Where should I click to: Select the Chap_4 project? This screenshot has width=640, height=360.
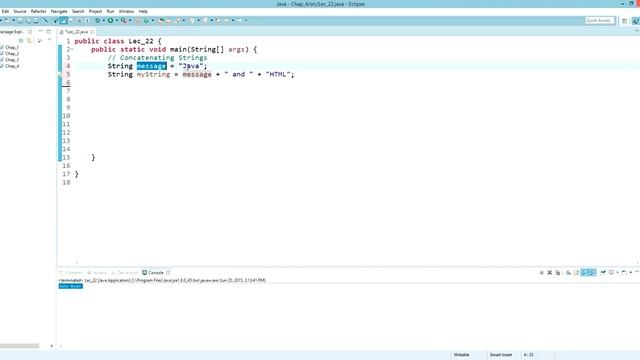[11, 66]
